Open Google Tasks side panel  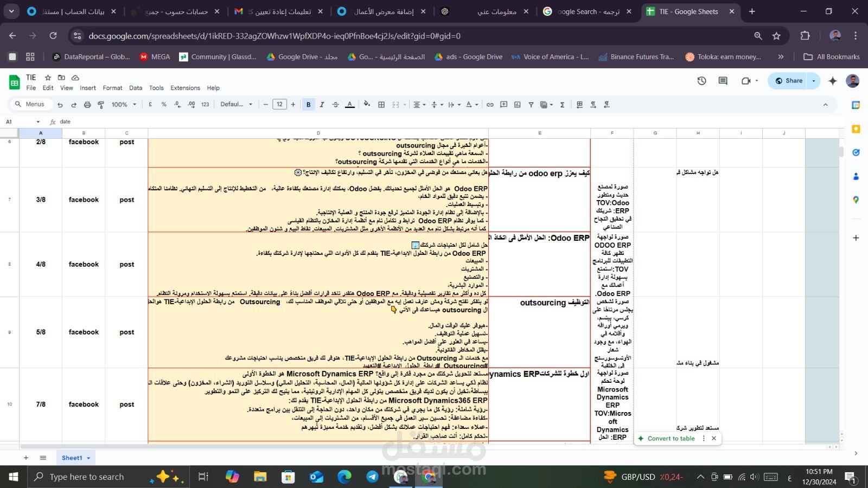pos(856,152)
